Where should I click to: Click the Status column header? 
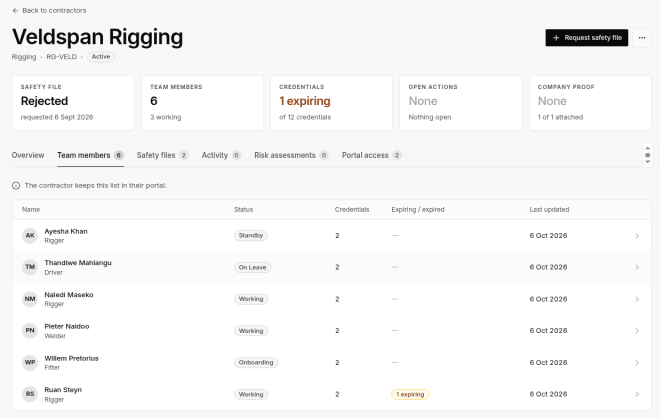pyautogui.click(x=244, y=210)
